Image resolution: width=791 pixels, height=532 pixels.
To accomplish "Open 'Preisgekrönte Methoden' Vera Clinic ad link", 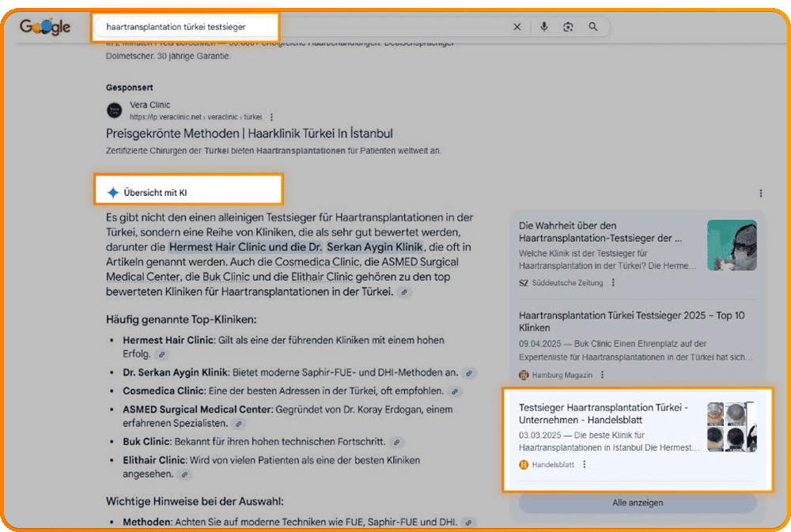I will point(249,134).
